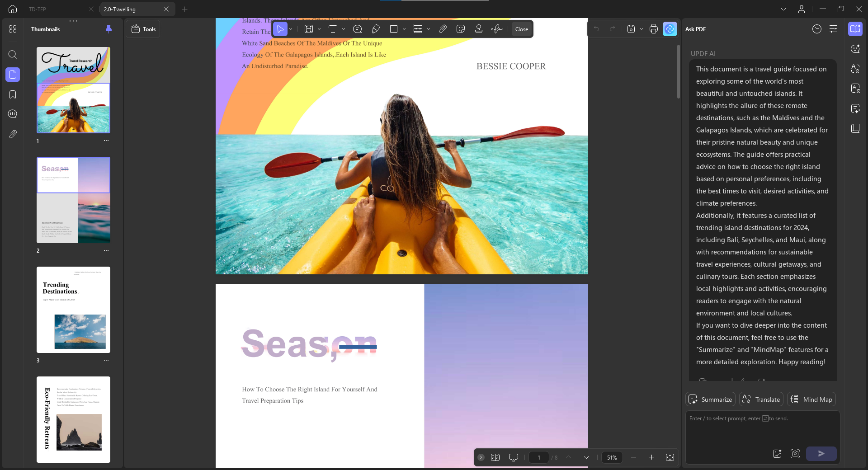This screenshot has height=470, width=868.
Task: Expand the save options dropdown
Action: tap(641, 29)
